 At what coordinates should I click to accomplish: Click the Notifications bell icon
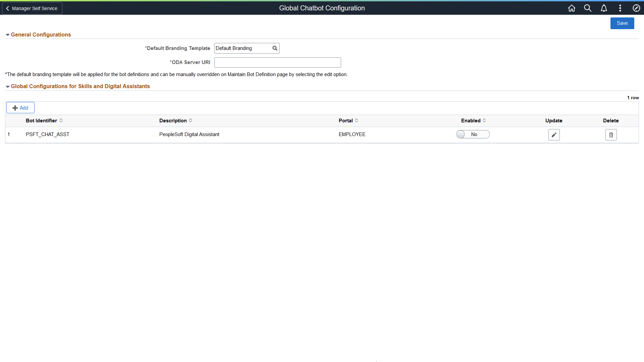coord(604,8)
